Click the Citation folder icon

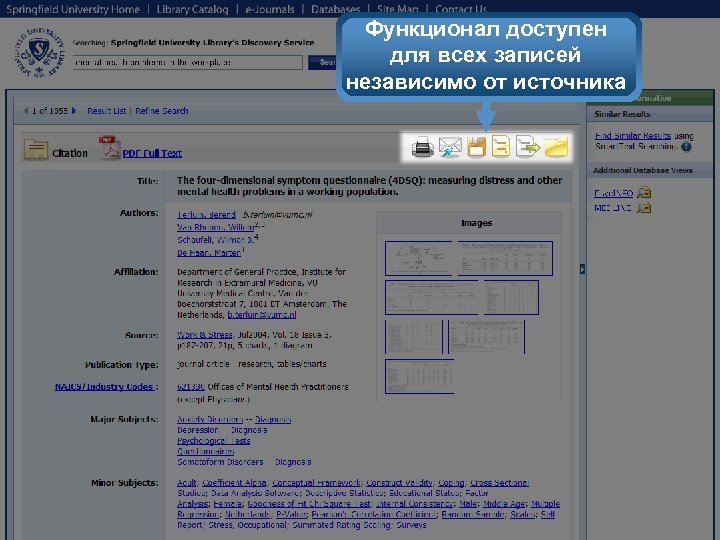point(36,149)
